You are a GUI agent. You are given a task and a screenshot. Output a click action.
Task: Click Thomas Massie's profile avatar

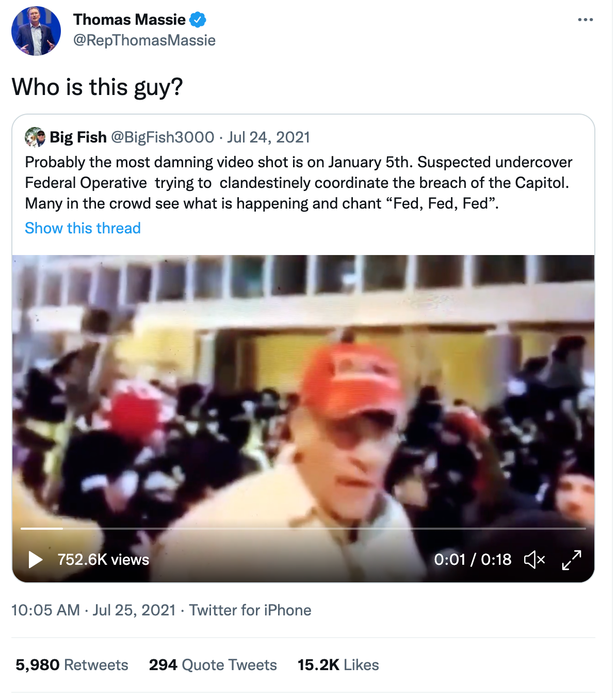click(x=36, y=31)
